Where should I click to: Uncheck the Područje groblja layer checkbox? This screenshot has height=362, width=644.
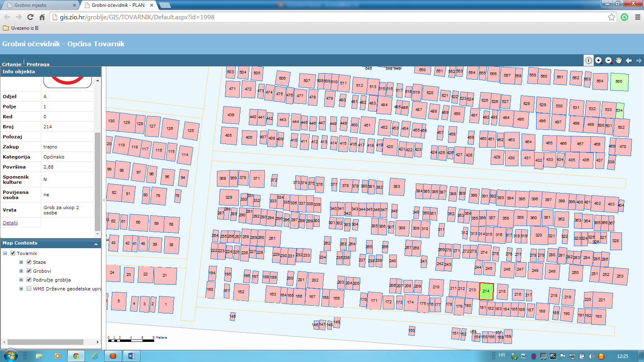(x=29, y=280)
